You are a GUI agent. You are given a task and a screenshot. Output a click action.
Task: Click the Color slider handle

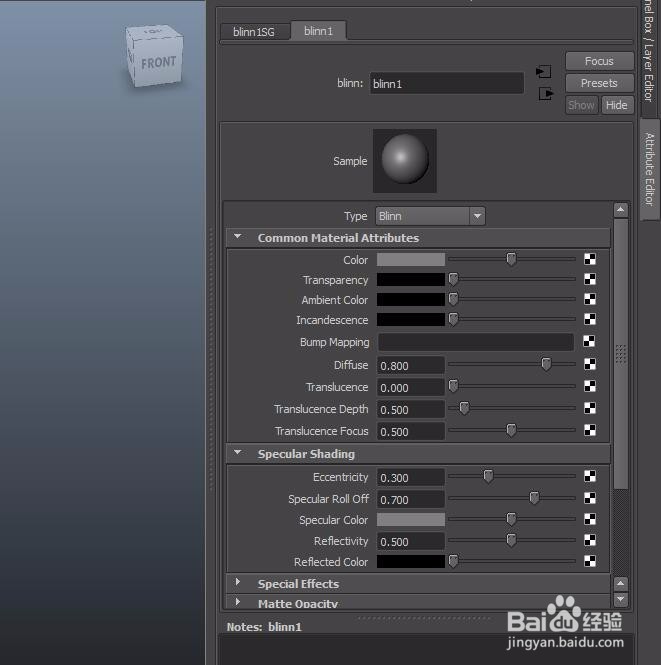[x=511, y=259]
